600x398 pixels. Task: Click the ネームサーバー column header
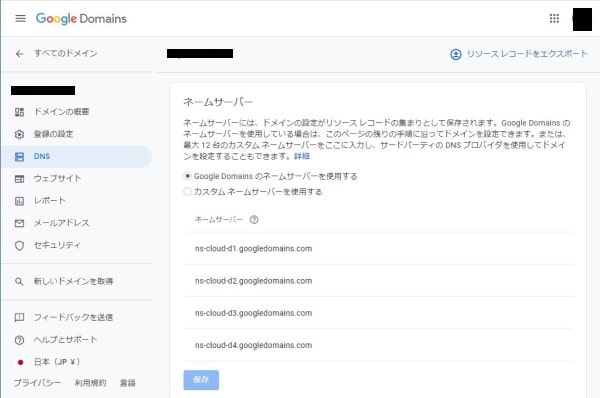tap(219, 220)
